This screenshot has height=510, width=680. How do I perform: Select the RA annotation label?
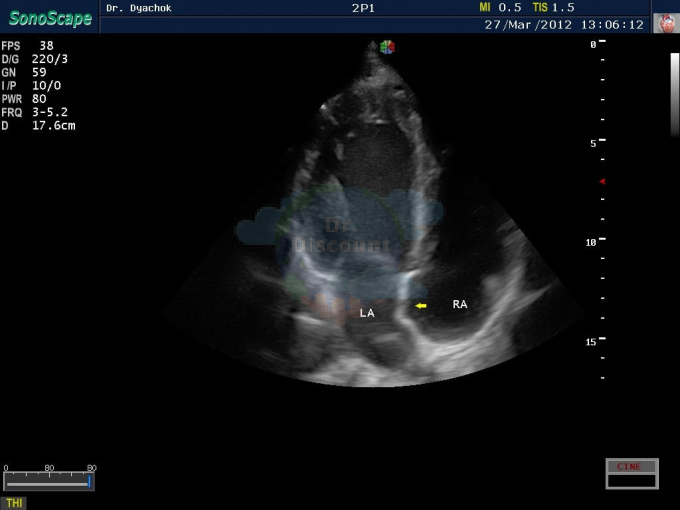[x=460, y=304]
